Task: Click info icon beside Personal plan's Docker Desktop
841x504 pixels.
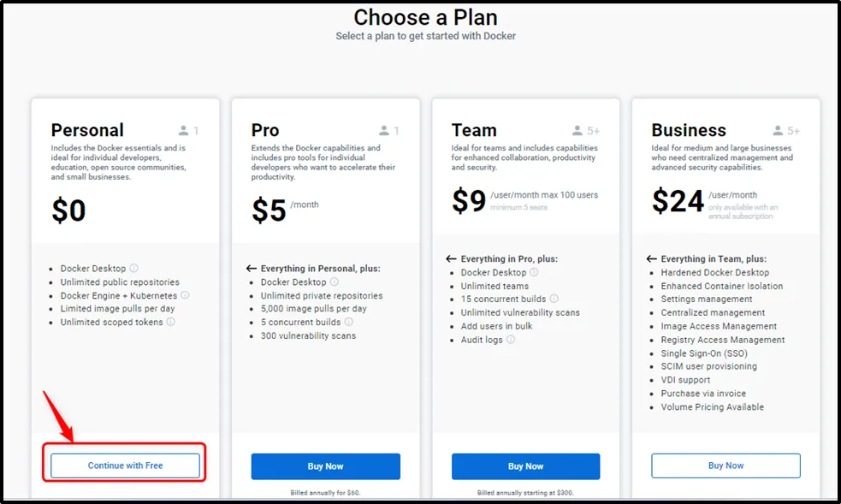Action: pyautogui.click(x=133, y=269)
